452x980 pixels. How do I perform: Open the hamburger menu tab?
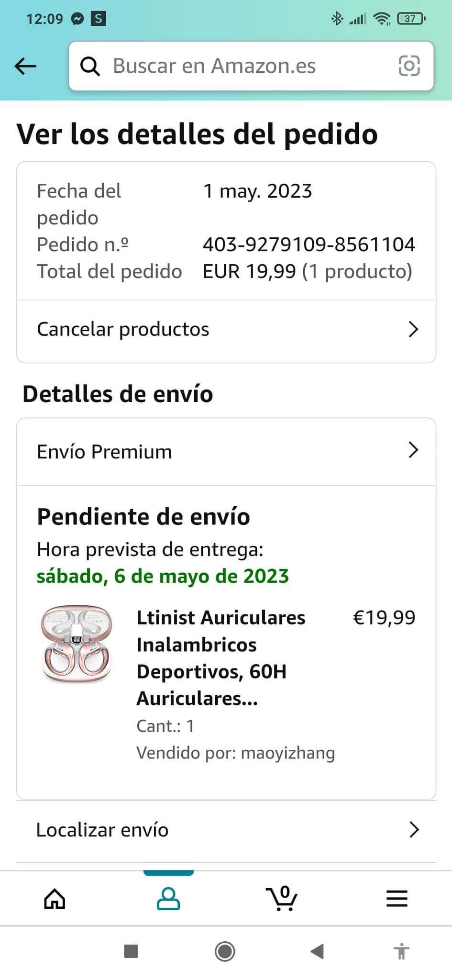(x=397, y=899)
